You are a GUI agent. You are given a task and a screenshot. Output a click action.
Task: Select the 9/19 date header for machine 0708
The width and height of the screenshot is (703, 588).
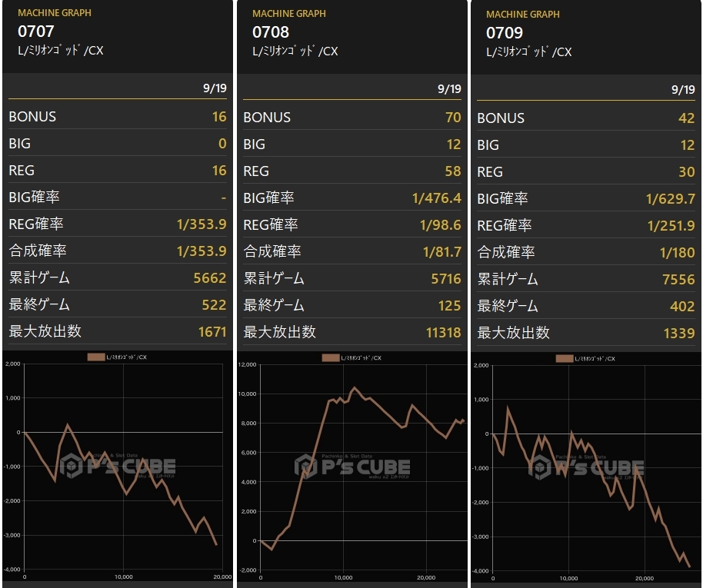point(449,88)
